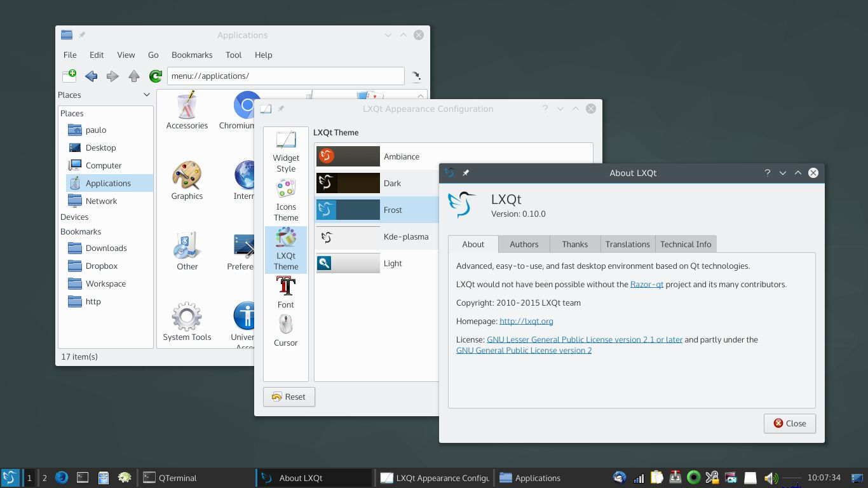This screenshot has height=488, width=868.
Task: Click the back arrow in Applications window
Action: (x=91, y=76)
